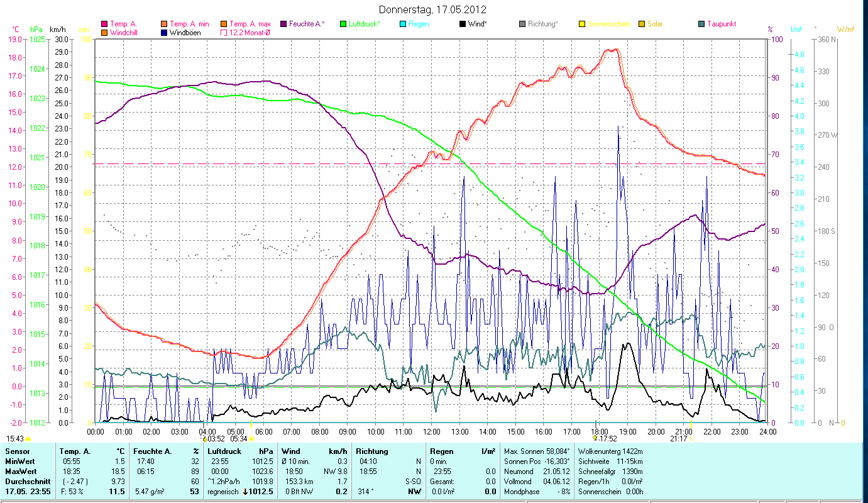868x503 pixels.
Task: Click the teal Taupunkt legend square
Action: [701, 24]
